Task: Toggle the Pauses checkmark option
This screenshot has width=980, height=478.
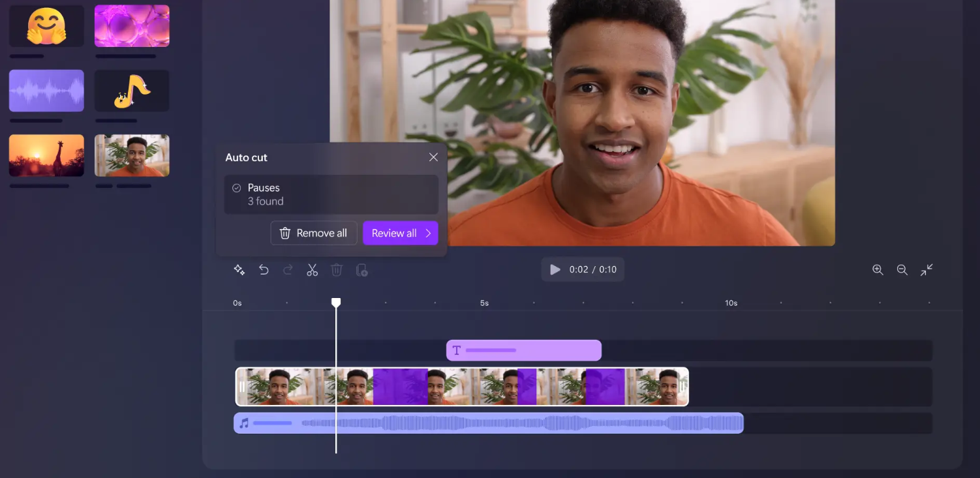Action: tap(237, 188)
